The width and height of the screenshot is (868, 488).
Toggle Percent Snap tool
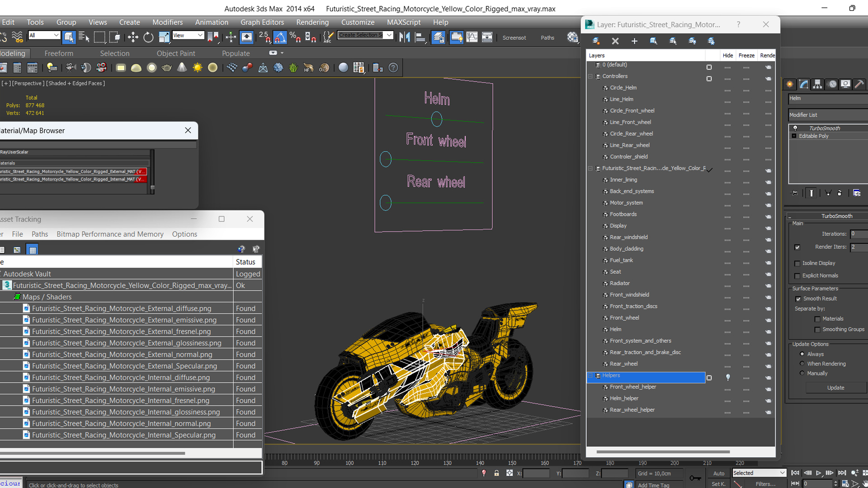(295, 37)
